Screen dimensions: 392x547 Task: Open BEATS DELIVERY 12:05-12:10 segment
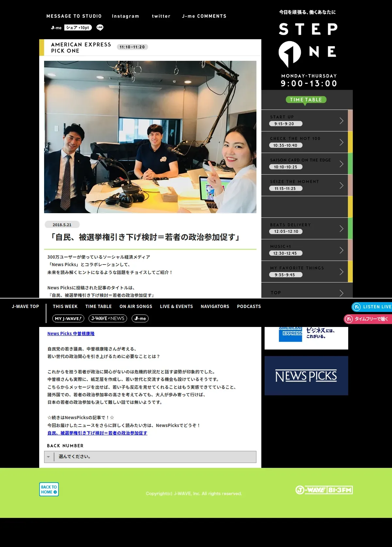tap(304, 229)
